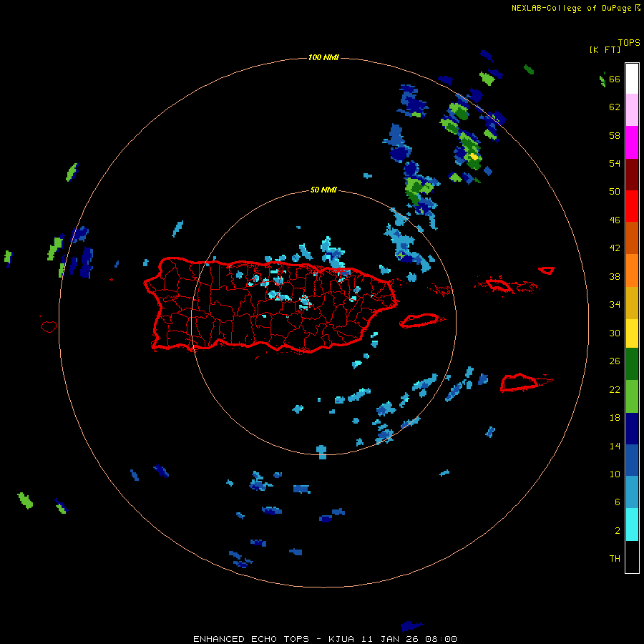Click the 100 NMI range ring label

click(x=323, y=57)
